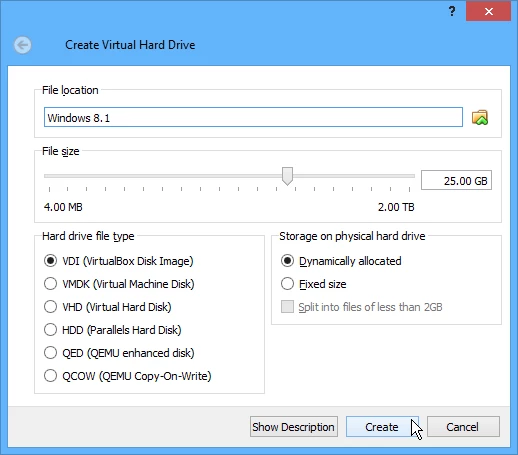Screen dimensions: 518x455
Task: Click the Create button
Action: [x=382, y=427]
